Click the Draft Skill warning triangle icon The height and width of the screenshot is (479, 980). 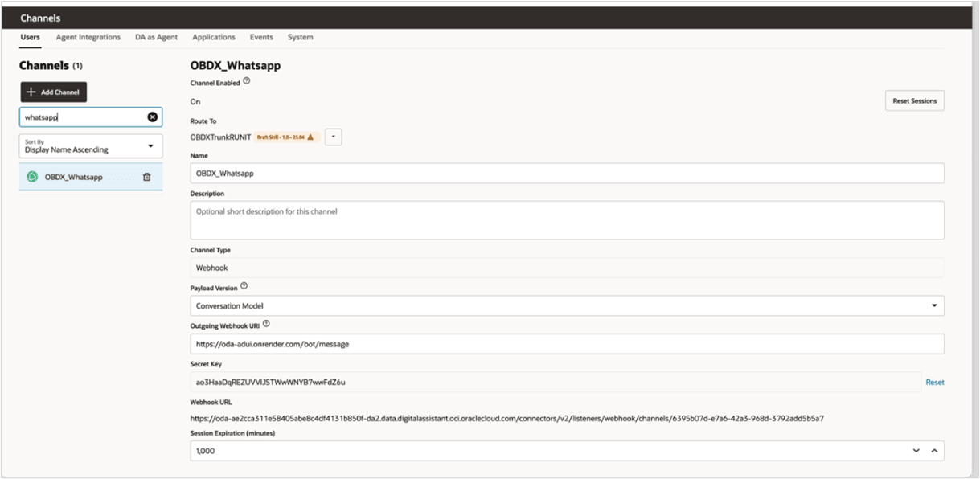tap(310, 137)
